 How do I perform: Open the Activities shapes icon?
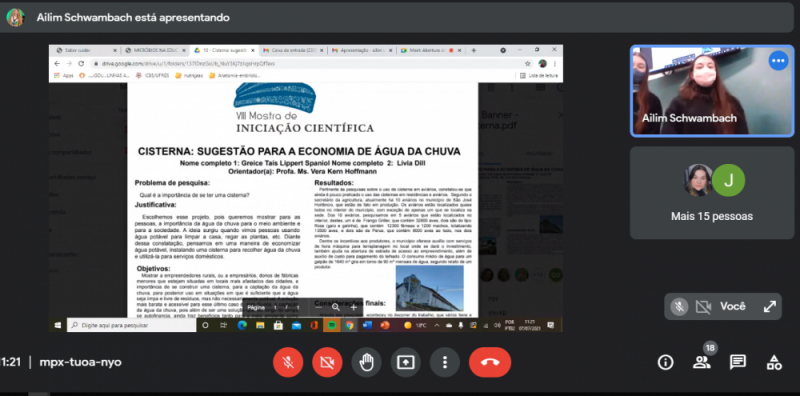click(774, 362)
